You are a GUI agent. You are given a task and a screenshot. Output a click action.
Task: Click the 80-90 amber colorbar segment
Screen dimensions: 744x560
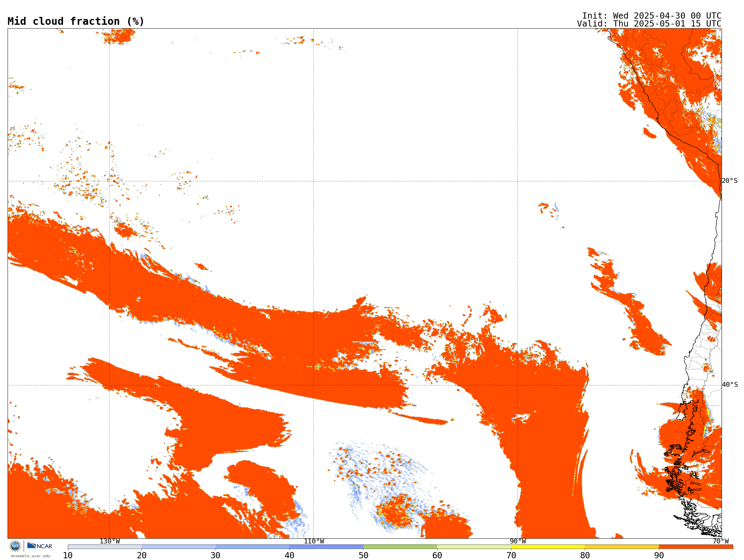point(622,547)
